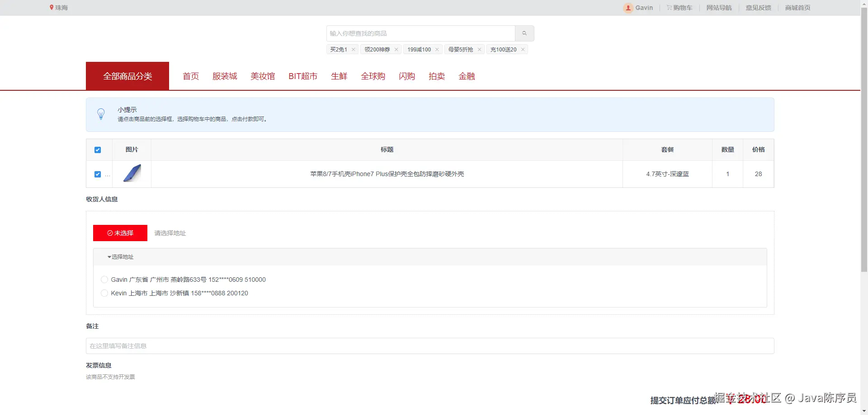The image size is (868, 415).
Task: Click the page vertical scrollbar
Action: (x=864, y=140)
